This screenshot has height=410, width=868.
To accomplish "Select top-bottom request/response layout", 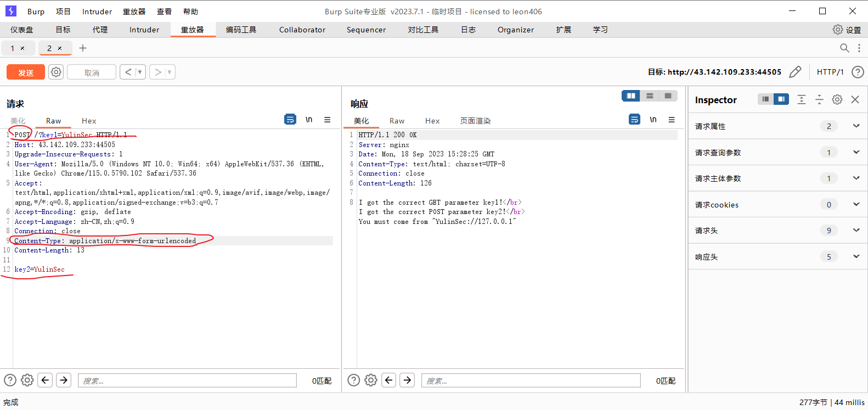I will pos(650,96).
